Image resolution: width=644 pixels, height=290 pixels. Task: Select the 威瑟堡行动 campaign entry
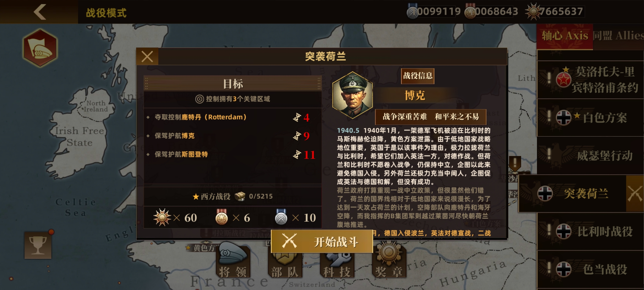(590, 155)
